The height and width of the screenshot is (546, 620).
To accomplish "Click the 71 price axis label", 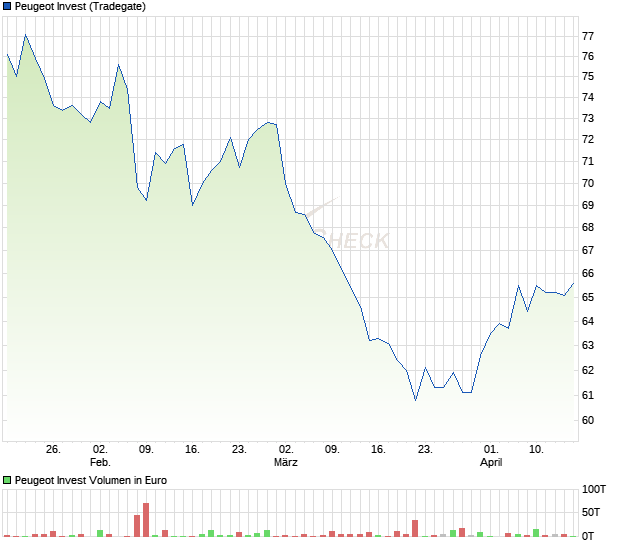I will [x=588, y=161].
